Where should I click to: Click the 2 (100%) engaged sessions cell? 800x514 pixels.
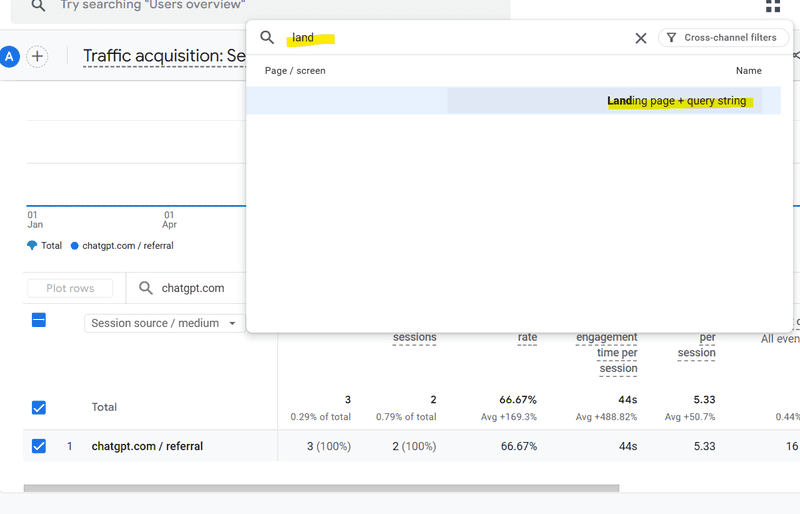point(414,446)
